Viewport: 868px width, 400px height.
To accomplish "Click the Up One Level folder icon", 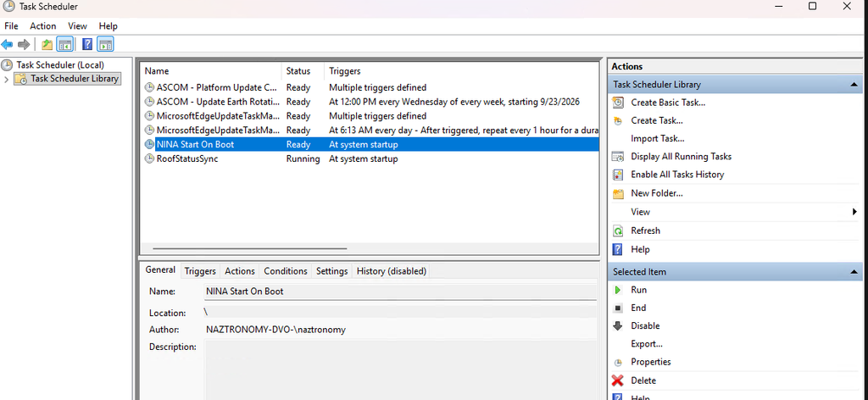I will click(x=47, y=44).
